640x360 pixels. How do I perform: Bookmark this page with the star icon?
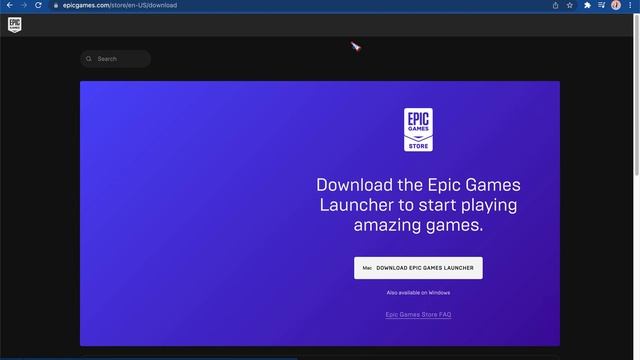coord(570,5)
